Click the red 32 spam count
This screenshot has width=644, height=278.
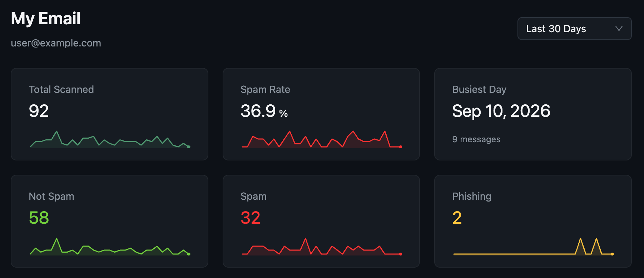point(251,218)
